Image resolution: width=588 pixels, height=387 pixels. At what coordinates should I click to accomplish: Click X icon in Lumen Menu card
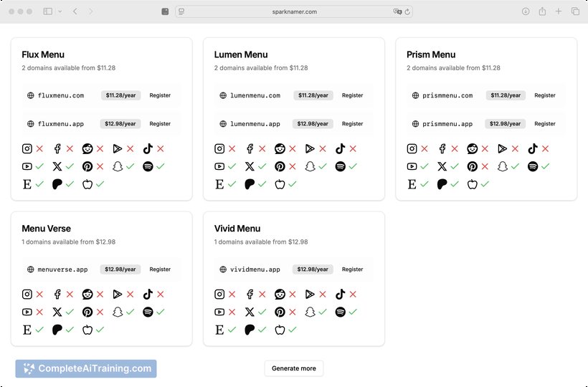250,166
